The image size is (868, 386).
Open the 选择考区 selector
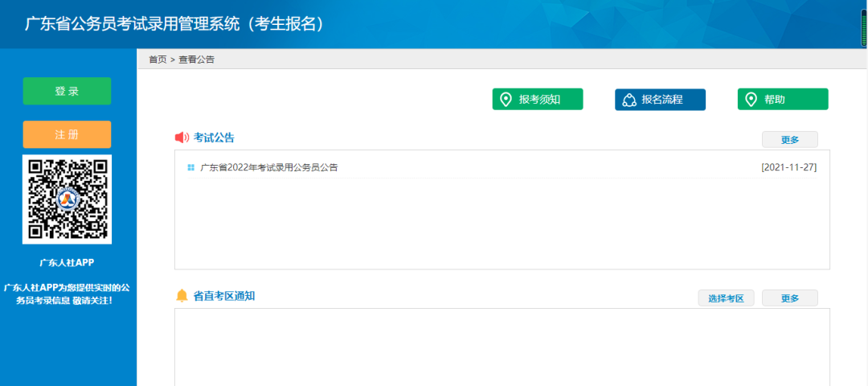point(726,298)
